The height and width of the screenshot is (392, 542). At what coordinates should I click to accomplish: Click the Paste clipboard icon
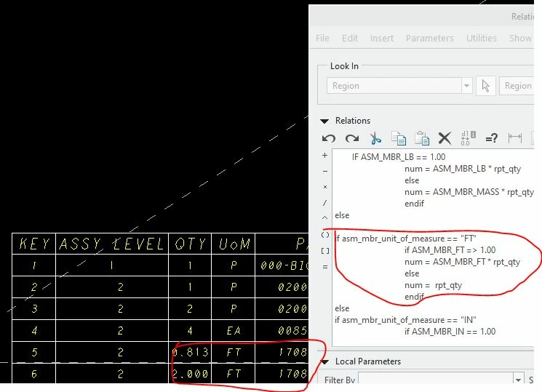click(422, 138)
